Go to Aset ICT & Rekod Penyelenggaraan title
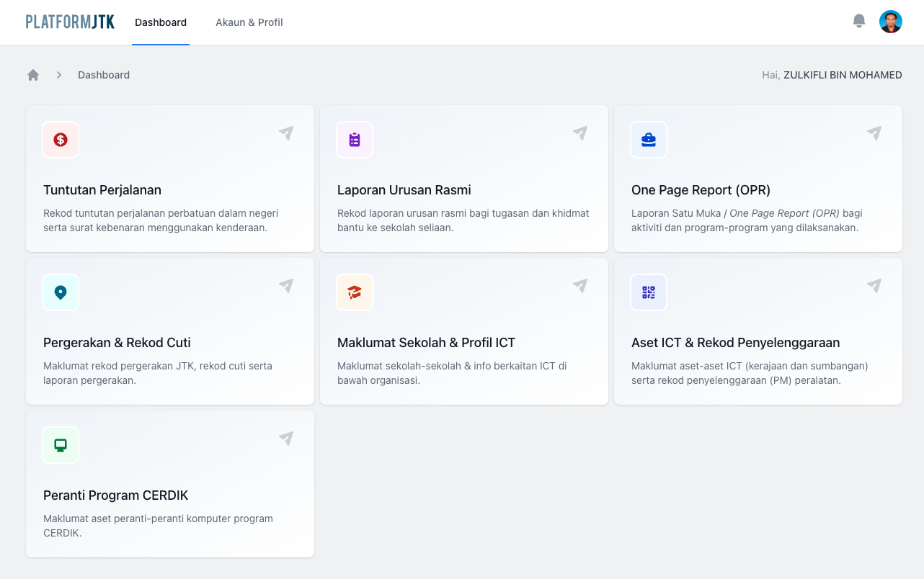This screenshot has height=579, width=924. [x=735, y=343]
